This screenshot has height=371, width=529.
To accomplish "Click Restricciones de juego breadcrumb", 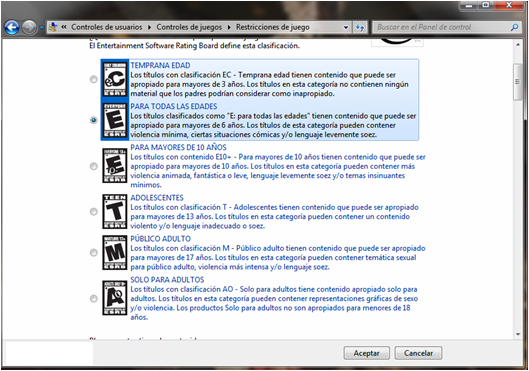I will point(273,27).
